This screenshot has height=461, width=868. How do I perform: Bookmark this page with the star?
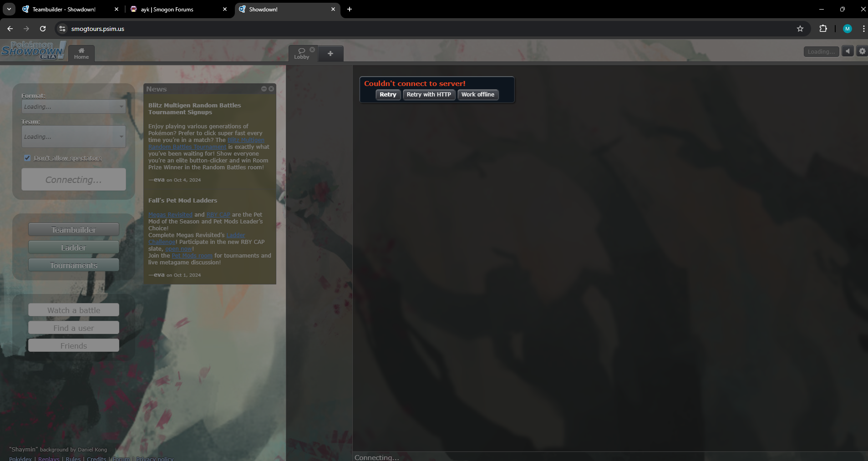point(800,29)
